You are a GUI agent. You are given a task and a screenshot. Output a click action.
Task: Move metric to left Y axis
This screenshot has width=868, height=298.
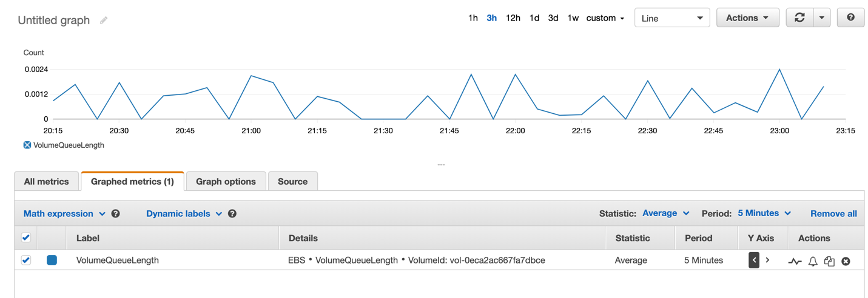[754, 260]
